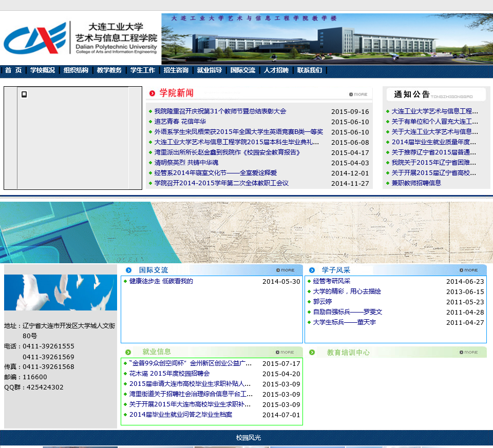Open notice 兼职教师招聘信息

pyautogui.click(x=416, y=183)
